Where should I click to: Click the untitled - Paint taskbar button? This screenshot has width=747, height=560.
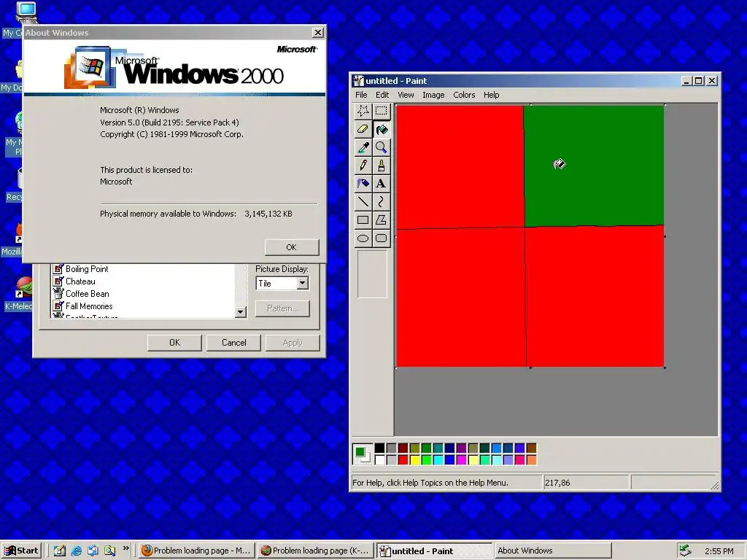(x=433, y=551)
